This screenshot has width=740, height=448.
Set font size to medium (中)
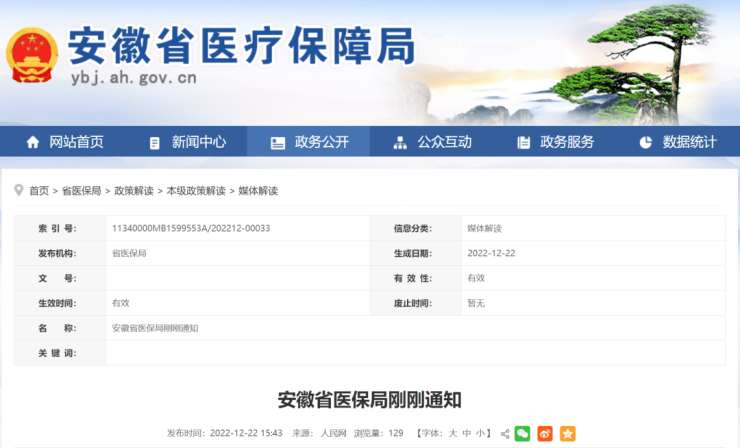coord(466,434)
